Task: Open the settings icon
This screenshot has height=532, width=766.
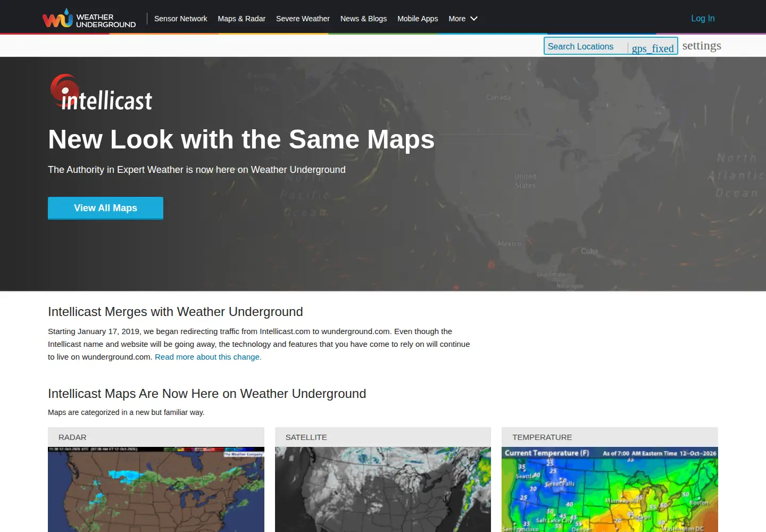Action: 702,46
